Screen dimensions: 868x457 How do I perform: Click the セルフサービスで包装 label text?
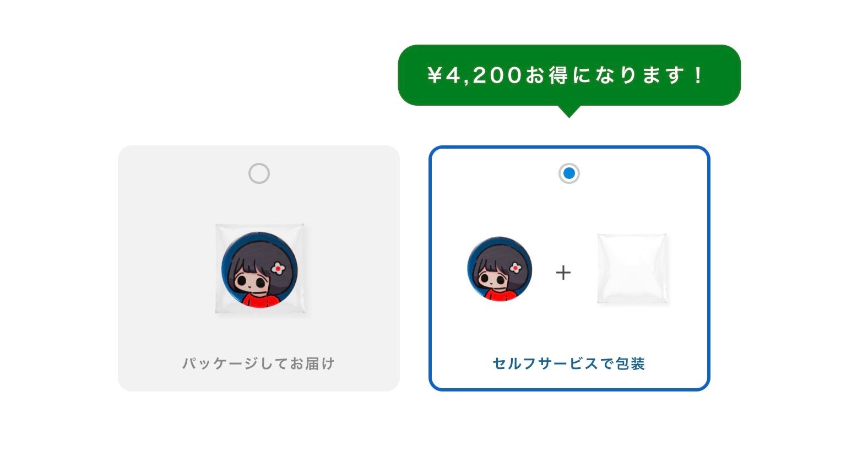[x=569, y=363]
